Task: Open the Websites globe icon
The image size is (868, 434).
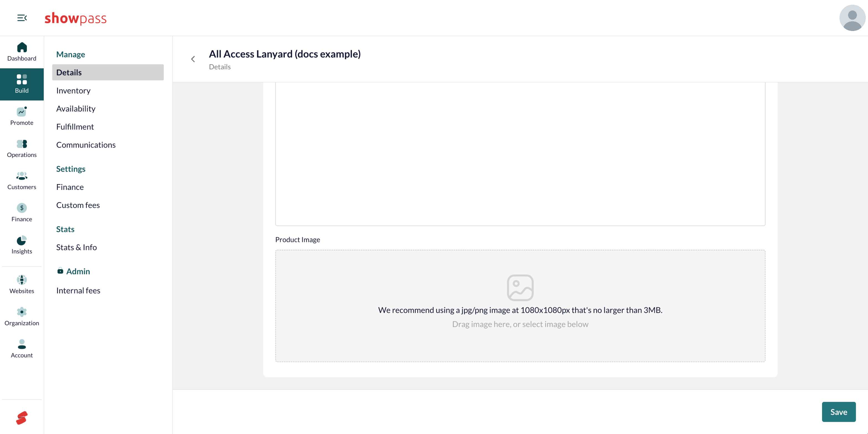Action: [x=22, y=280]
